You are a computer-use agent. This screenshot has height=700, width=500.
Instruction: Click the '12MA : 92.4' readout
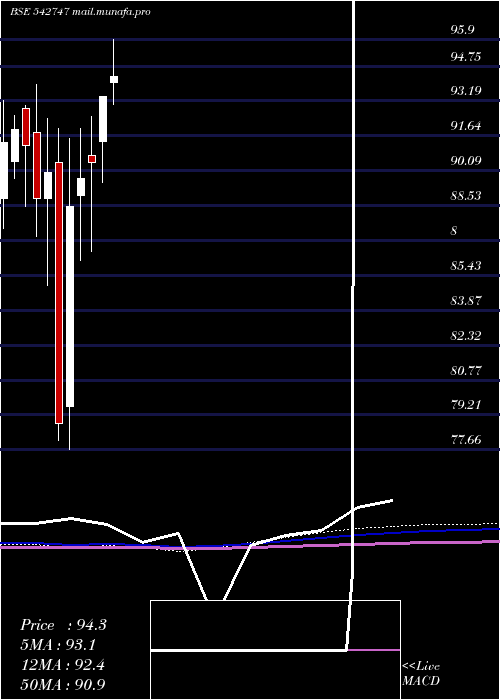62,664
